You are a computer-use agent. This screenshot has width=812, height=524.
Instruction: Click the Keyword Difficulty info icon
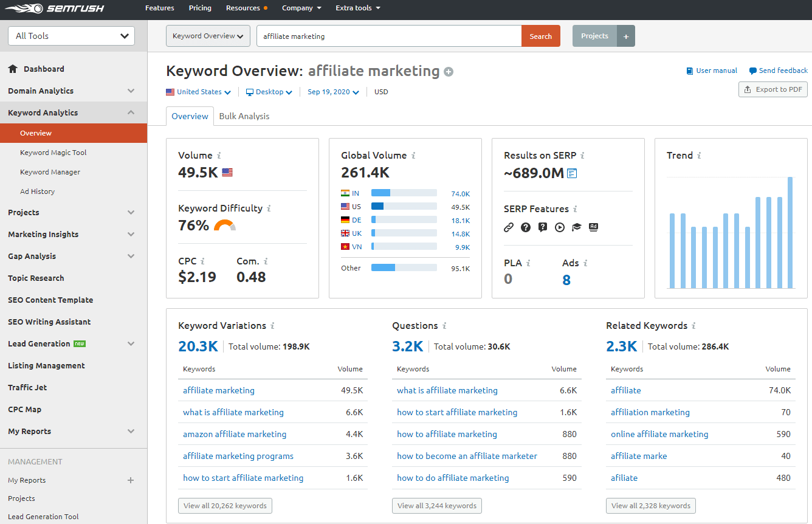269,209
